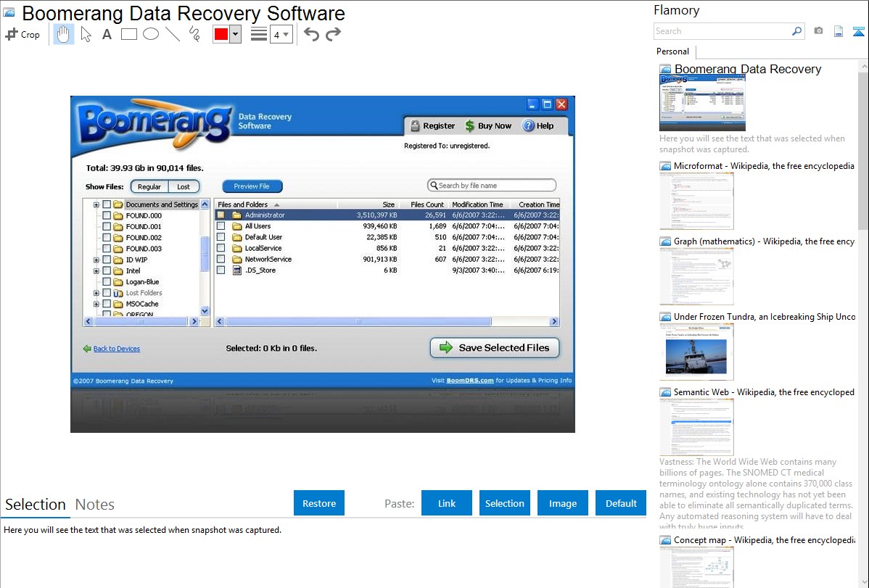Open the line width 4 dropdown

[x=281, y=34]
